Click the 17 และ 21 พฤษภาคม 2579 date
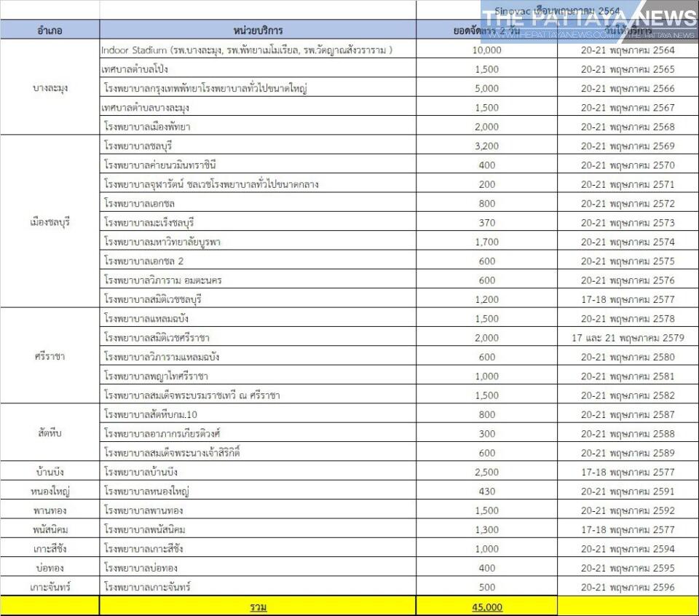 [628, 337]
